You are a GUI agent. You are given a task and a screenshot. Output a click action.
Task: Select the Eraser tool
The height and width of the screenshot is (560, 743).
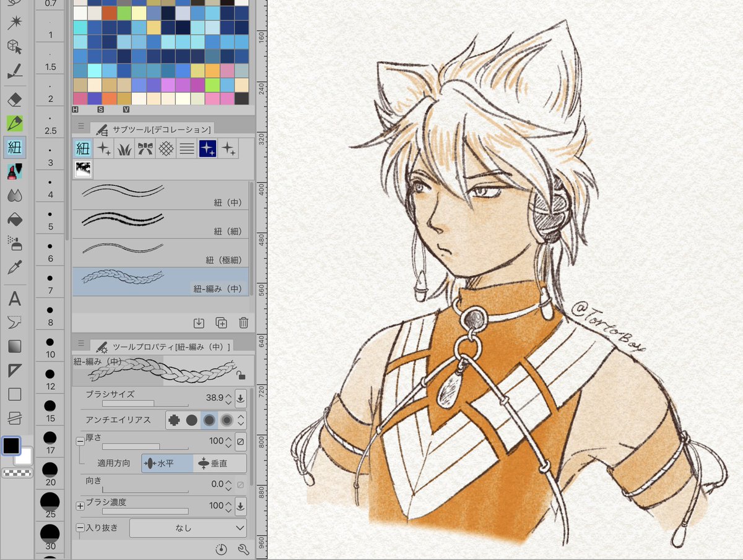tap(15, 100)
